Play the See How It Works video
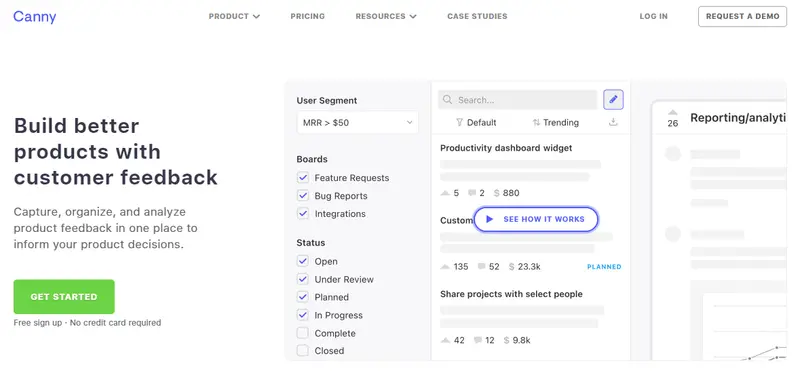 coord(536,219)
